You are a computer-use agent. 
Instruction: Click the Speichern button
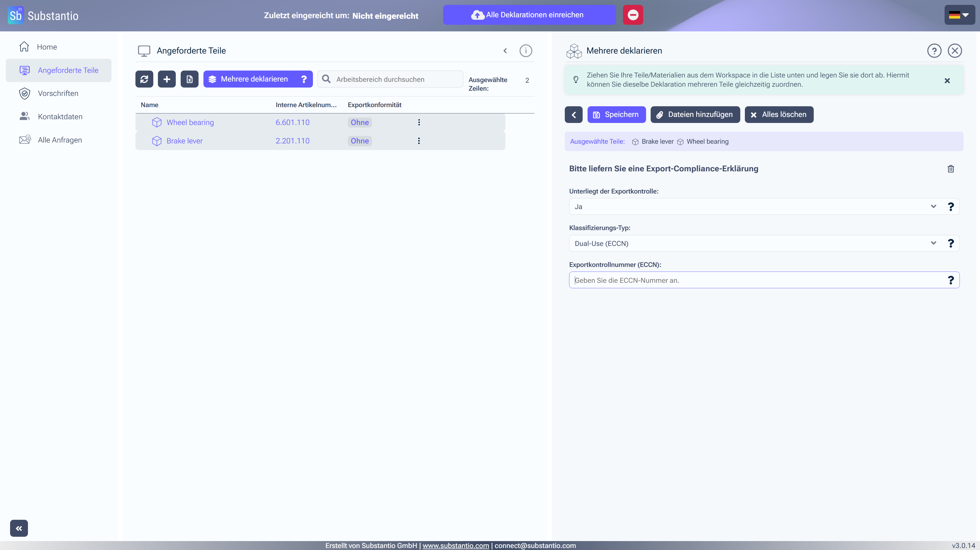pos(616,114)
